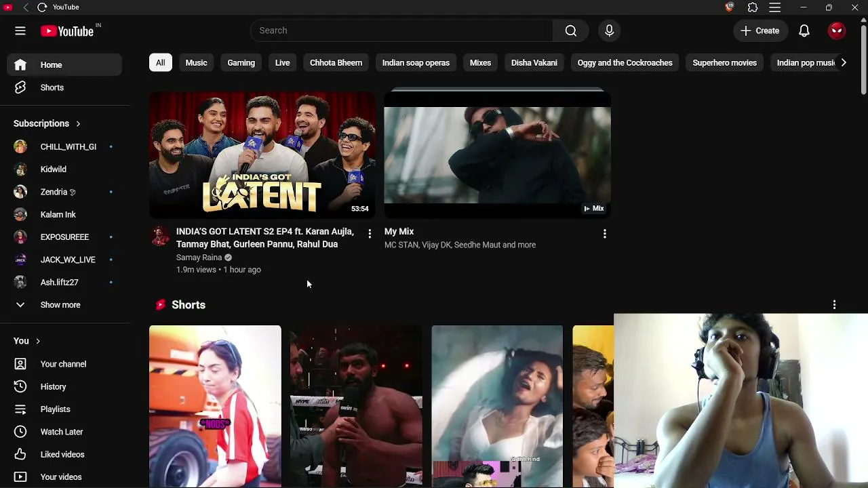Click the page vertical scrollbar
Image resolution: width=868 pixels, height=488 pixels.
coord(863,61)
